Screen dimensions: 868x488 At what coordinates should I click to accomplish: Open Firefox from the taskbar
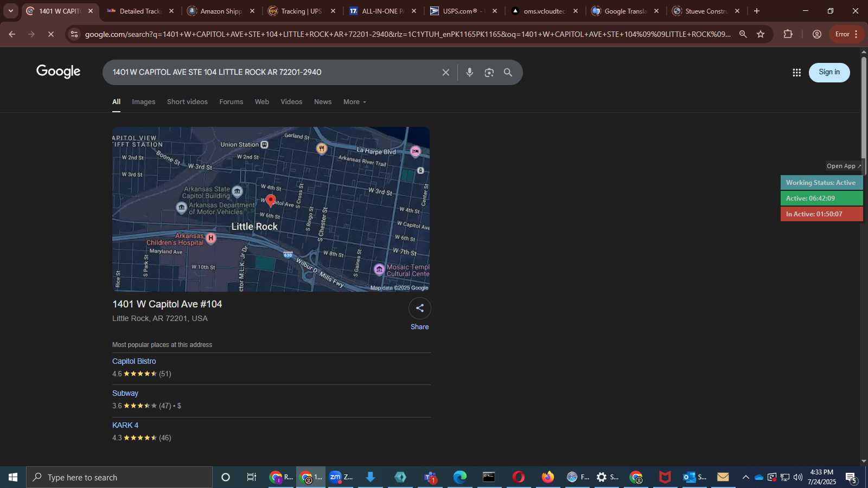(x=548, y=477)
